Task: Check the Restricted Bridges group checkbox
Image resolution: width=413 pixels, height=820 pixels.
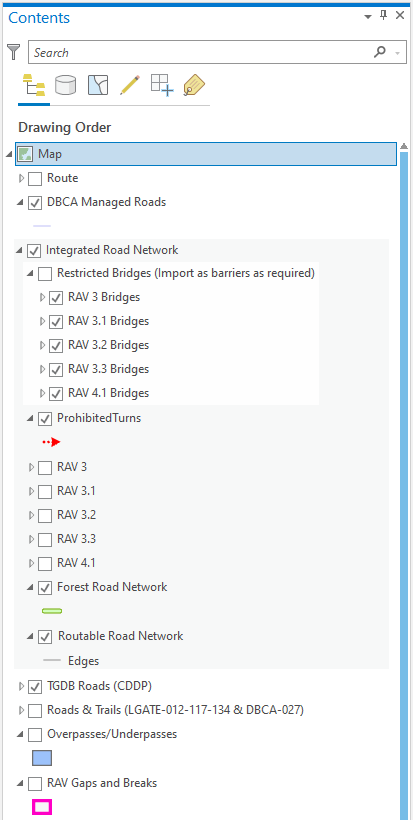Action: tap(45, 274)
